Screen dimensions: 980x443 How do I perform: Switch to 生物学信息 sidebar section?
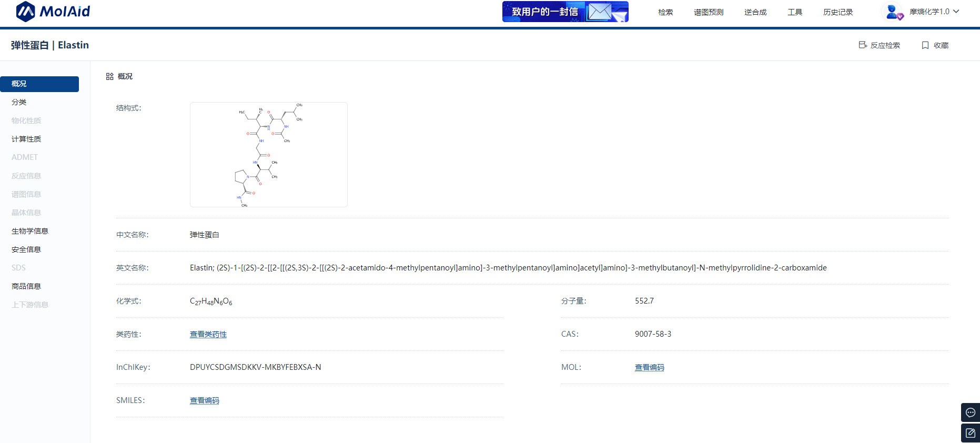coord(30,231)
